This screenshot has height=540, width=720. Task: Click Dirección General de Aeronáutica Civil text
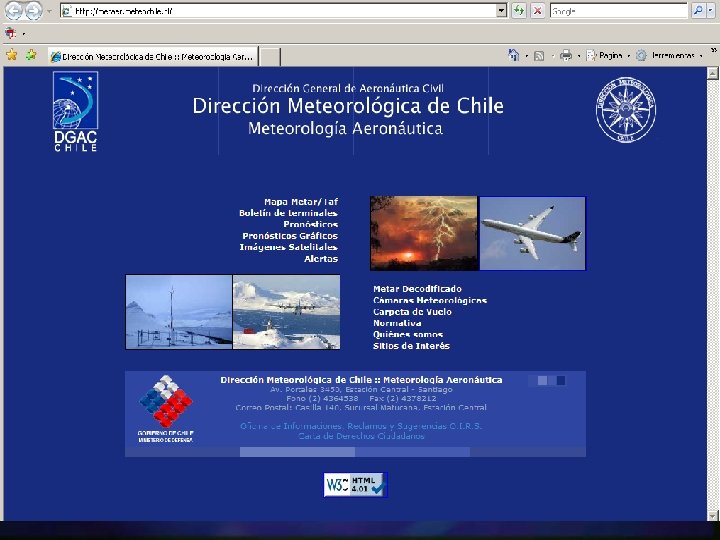(x=348, y=88)
